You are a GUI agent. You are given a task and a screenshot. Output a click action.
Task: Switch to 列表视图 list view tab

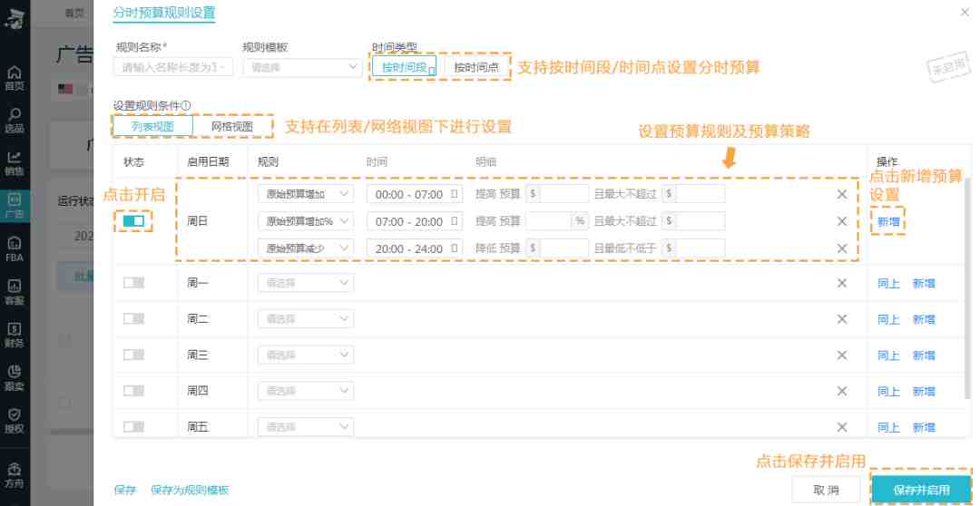pyautogui.click(x=153, y=127)
